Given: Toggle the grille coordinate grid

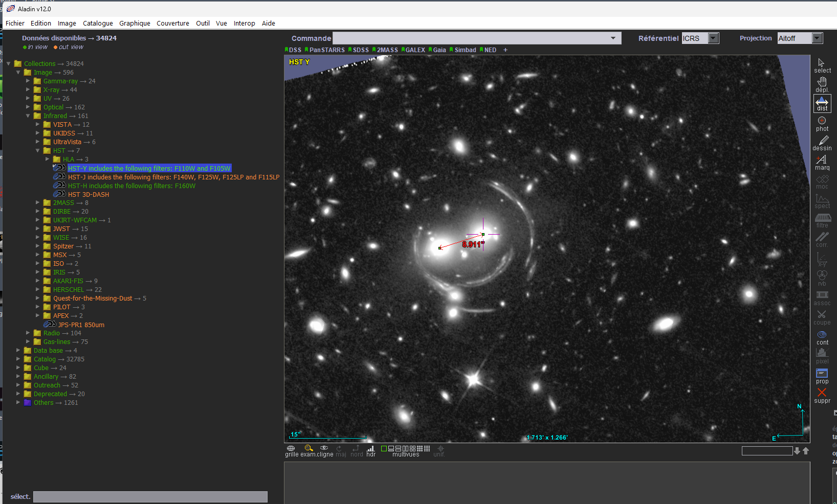Looking at the screenshot, I should 291,451.
